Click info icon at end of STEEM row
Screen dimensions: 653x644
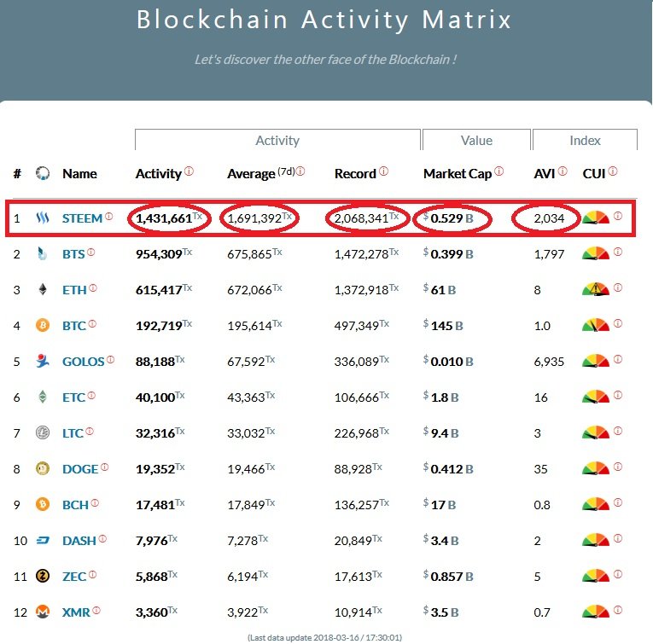pos(618,216)
